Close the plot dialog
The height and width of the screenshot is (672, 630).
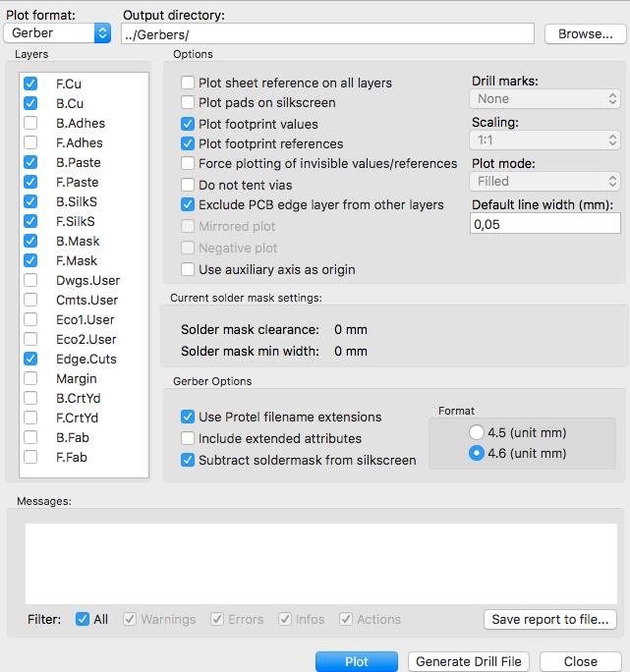click(581, 662)
